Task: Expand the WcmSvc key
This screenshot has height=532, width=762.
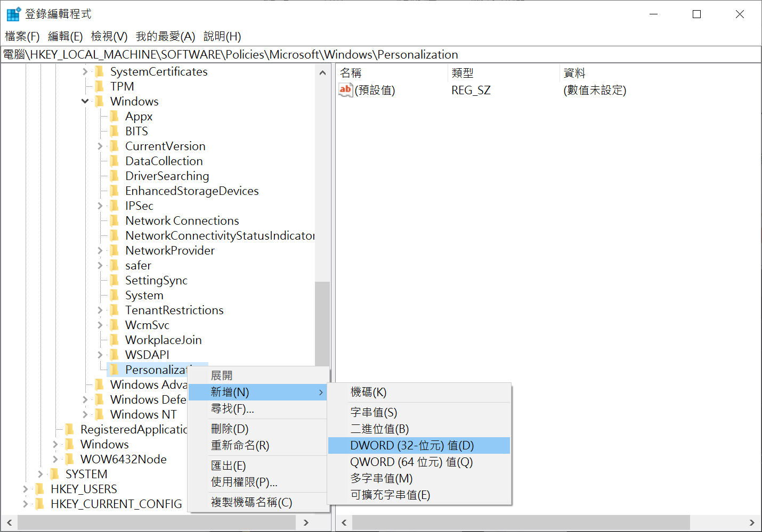Action: tap(100, 325)
